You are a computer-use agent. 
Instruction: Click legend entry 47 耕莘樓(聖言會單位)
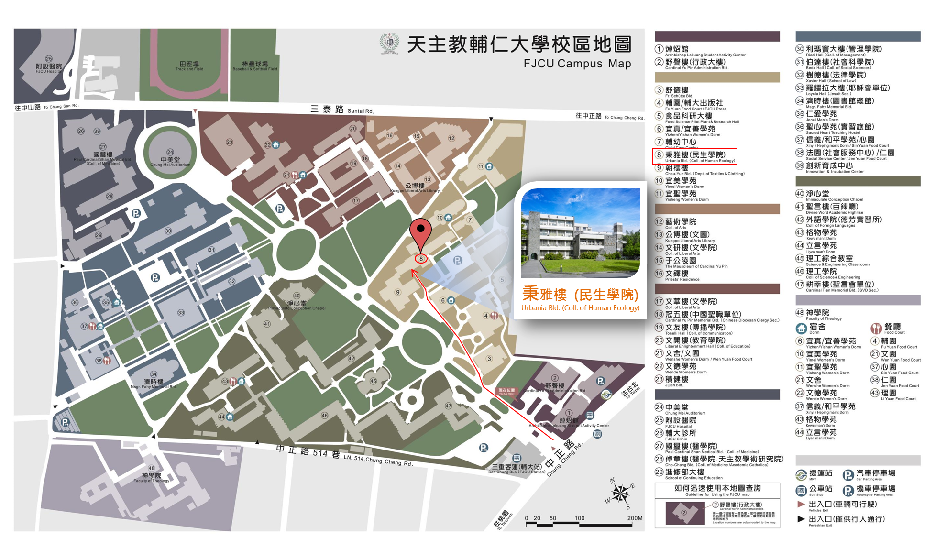tap(837, 286)
